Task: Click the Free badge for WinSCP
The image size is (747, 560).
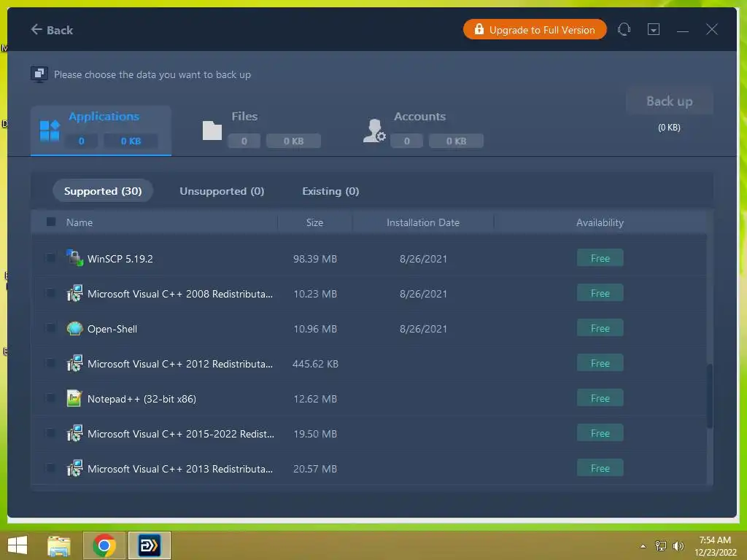Action: (600, 258)
